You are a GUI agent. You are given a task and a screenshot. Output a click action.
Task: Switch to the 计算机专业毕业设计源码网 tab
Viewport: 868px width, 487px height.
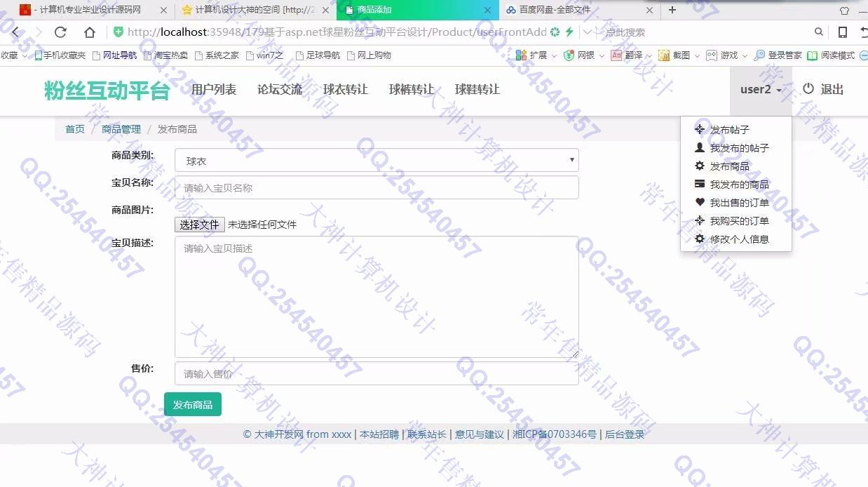[x=88, y=10]
